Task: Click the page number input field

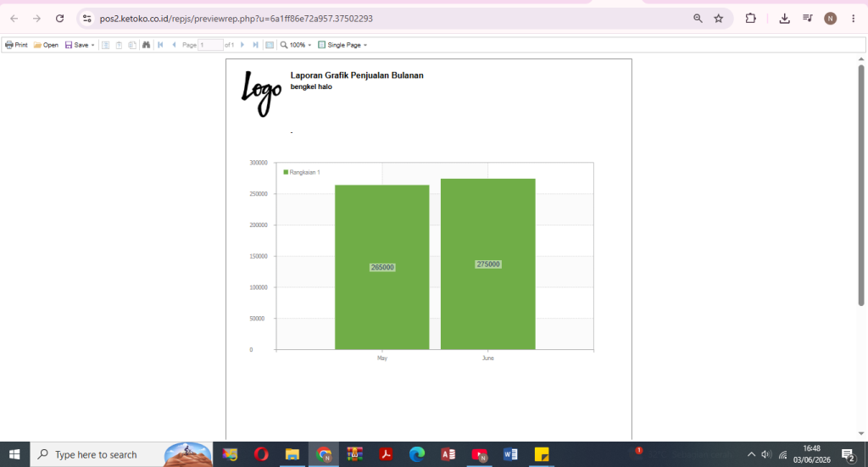Action: tap(211, 45)
